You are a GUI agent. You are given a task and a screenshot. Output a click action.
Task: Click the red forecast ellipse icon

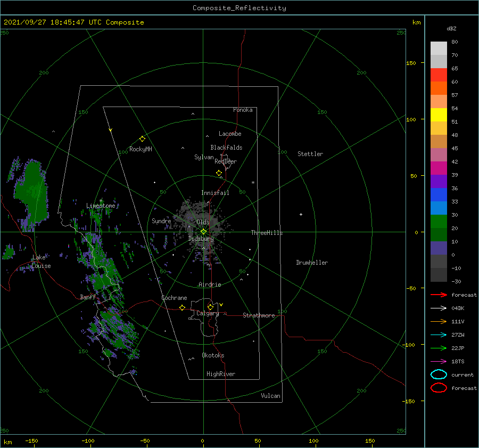tap(439, 388)
